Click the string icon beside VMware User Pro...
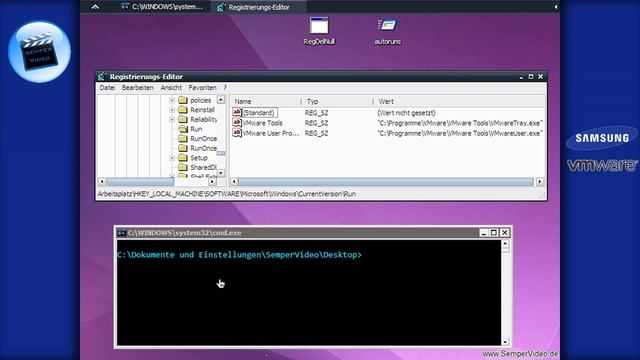The image size is (640, 360). (237, 133)
